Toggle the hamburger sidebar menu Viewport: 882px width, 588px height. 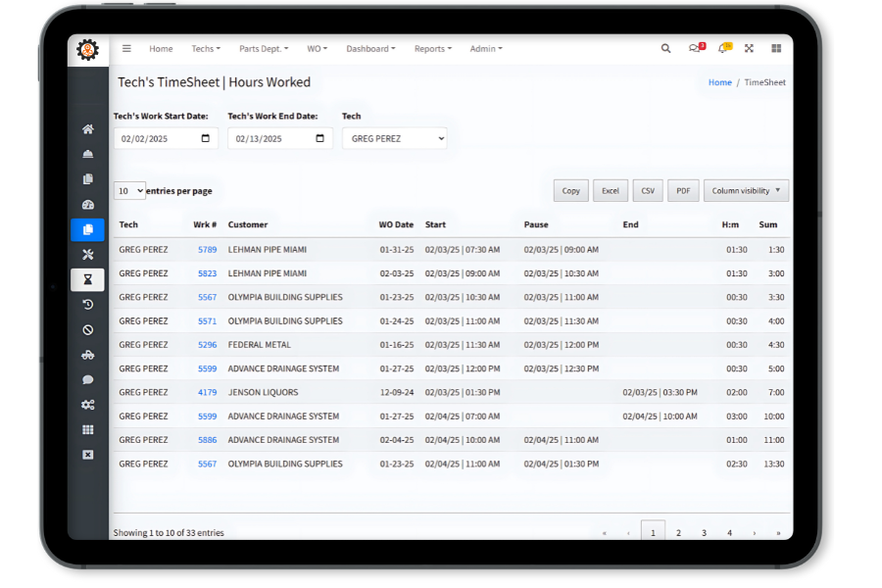coord(126,48)
